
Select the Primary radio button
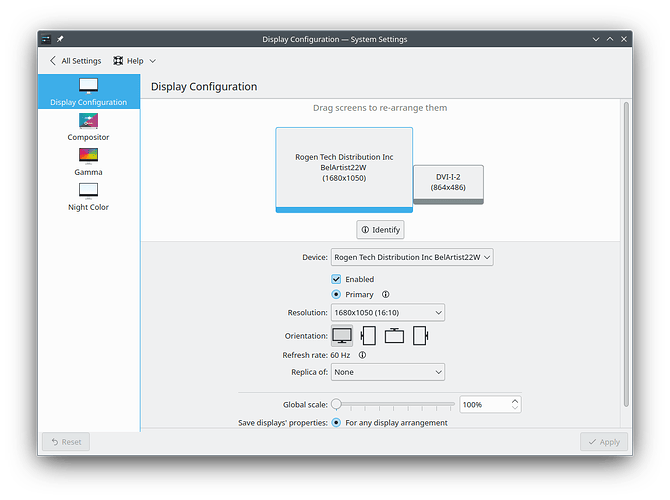[337, 295]
